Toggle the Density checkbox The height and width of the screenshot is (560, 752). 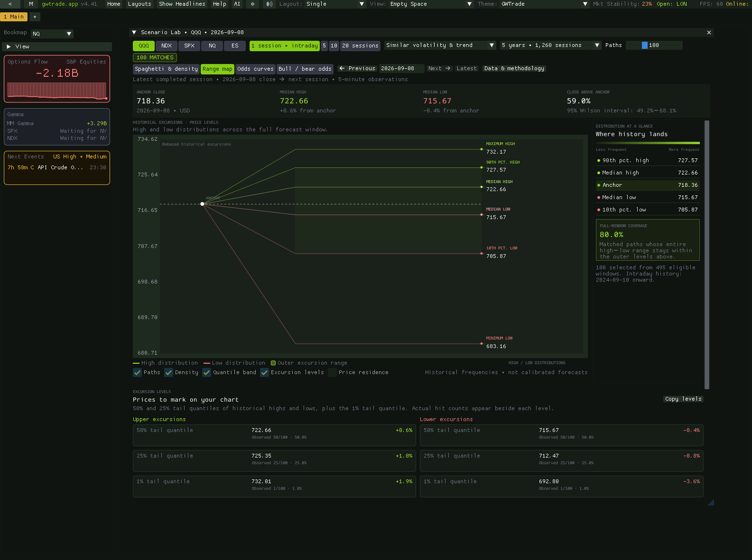(168, 372)
